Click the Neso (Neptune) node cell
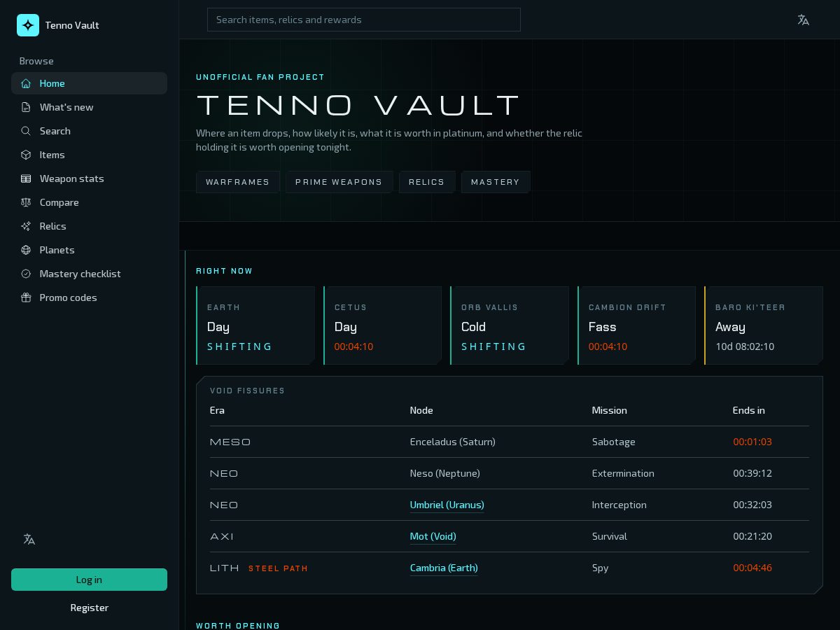Screen dimensions: 840x630 (445, 473)
